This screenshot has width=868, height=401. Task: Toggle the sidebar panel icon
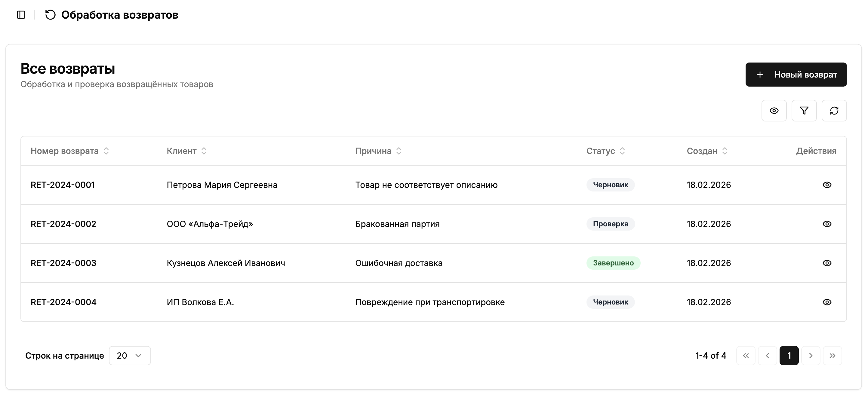[21, 15]
